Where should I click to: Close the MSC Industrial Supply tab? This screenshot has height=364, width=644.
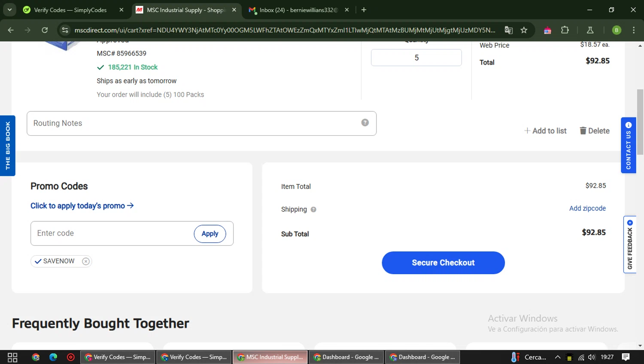coord(234,10)
